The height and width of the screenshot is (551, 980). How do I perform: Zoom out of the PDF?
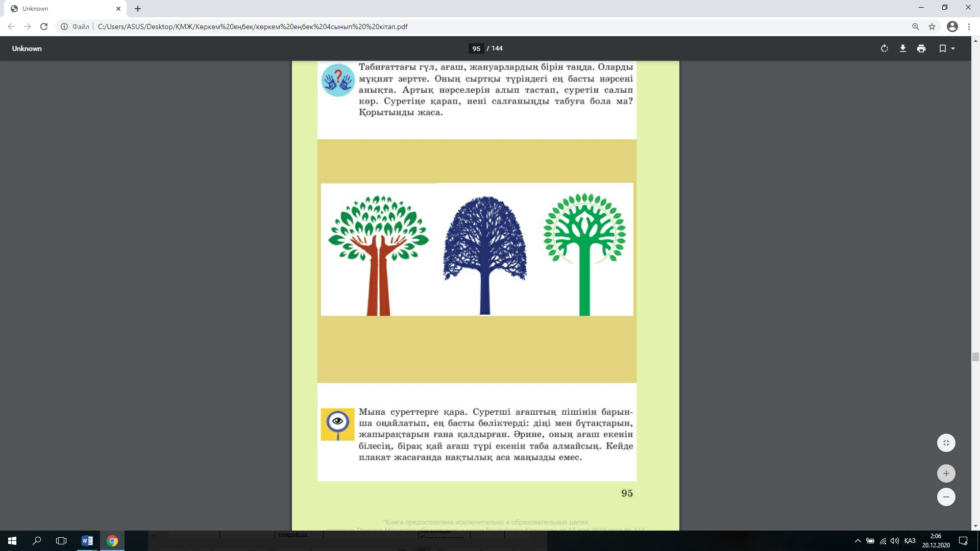tap(946, 497)
